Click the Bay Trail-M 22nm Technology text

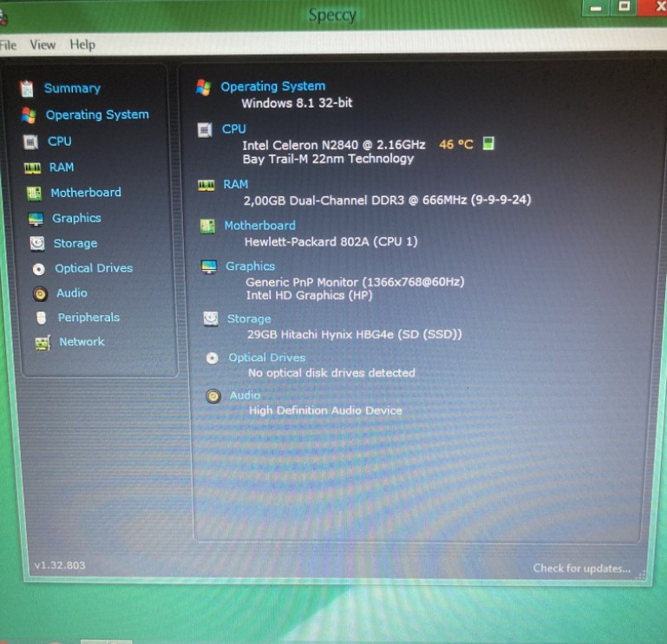(328, 159)
